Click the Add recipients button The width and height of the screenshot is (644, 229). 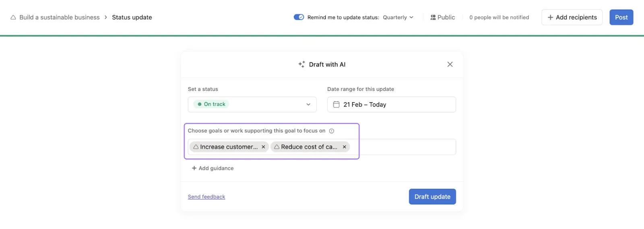click(572, 17)
